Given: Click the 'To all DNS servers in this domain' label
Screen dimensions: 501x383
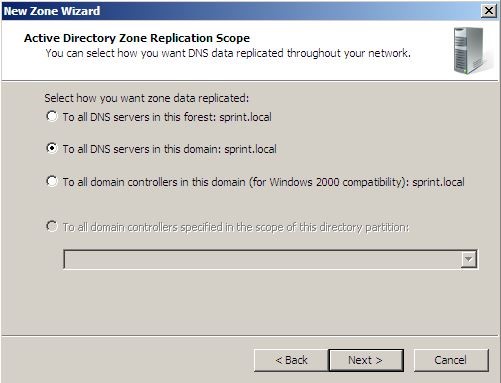Looking at the screenshot, I should click(x=170, y=149).
